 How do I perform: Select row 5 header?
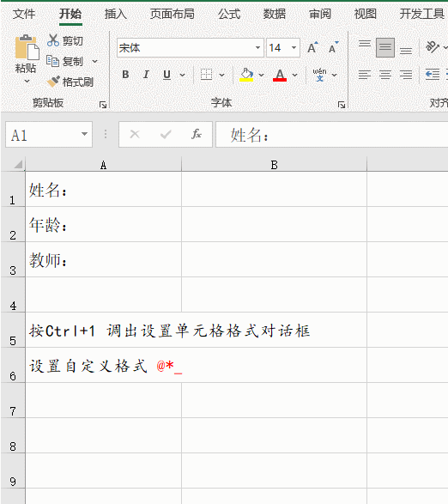(x=13, y=330)
